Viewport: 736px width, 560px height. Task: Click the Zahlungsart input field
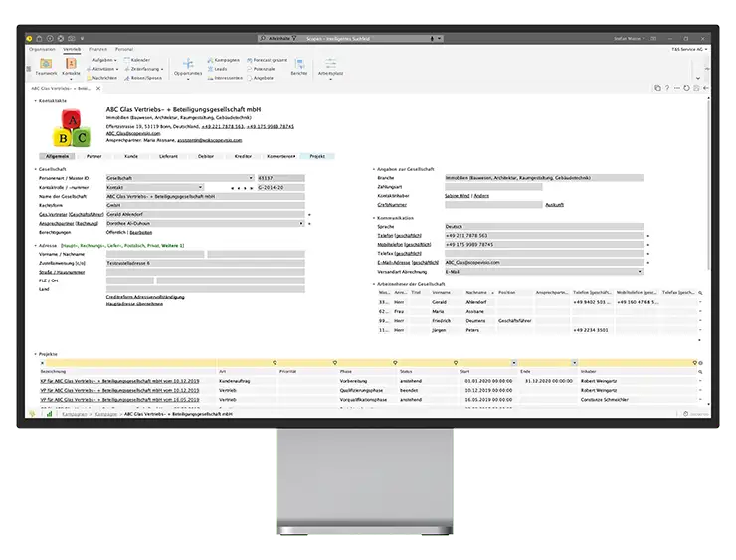(493, 186)
